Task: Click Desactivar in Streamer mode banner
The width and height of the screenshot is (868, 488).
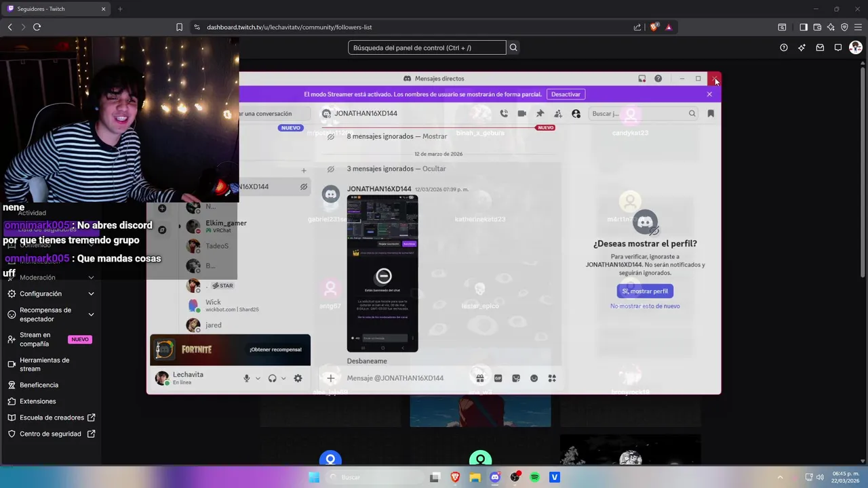Action: click(566, 94)
